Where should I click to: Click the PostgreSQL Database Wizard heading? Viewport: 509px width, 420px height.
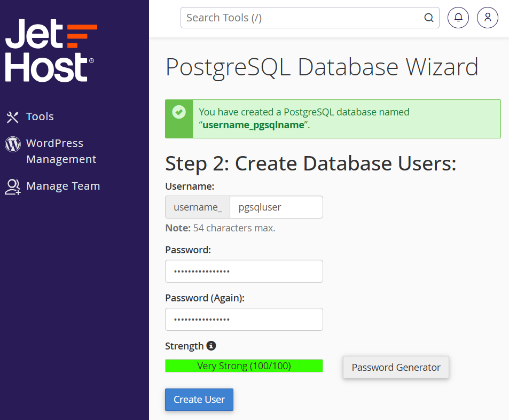coord(322,67)
